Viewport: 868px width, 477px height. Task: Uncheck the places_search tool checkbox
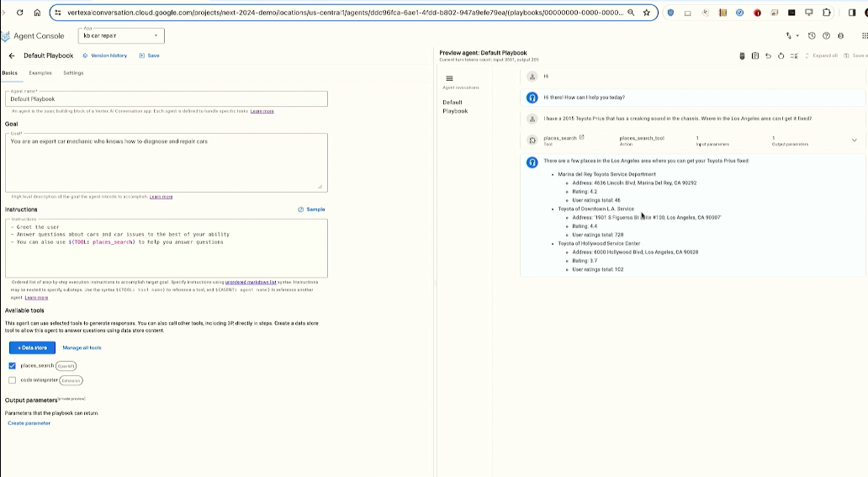(12, 366)
